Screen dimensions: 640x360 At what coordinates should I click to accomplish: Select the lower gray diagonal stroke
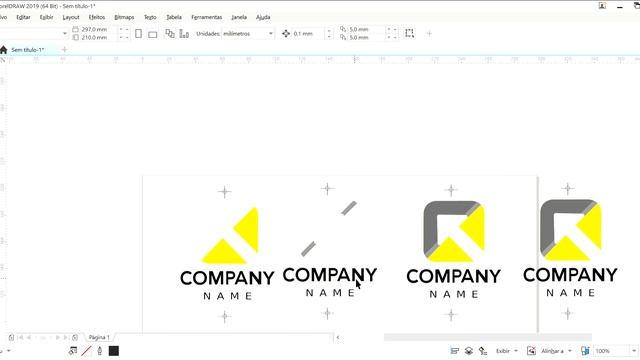tap(309, 249)
